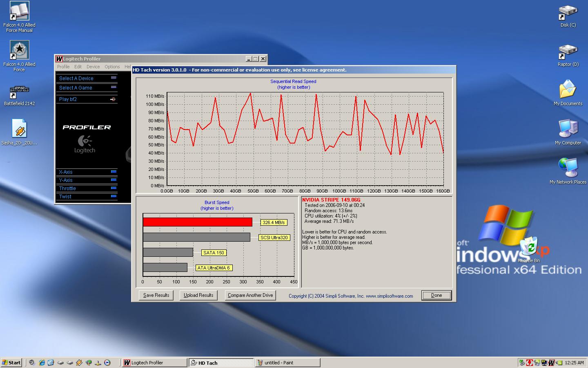Open the Throttle assignment menu

click(x=114, y=188)
